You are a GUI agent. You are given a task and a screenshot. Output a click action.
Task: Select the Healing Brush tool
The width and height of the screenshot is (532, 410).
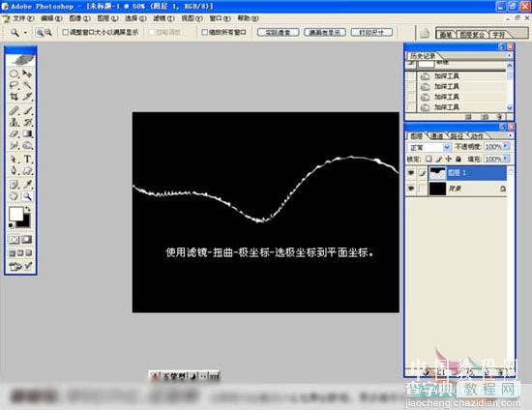click(x=14, y=110)
